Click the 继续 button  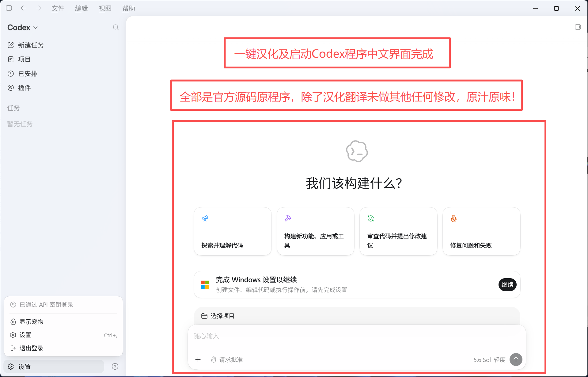click(x=507, y=285)
